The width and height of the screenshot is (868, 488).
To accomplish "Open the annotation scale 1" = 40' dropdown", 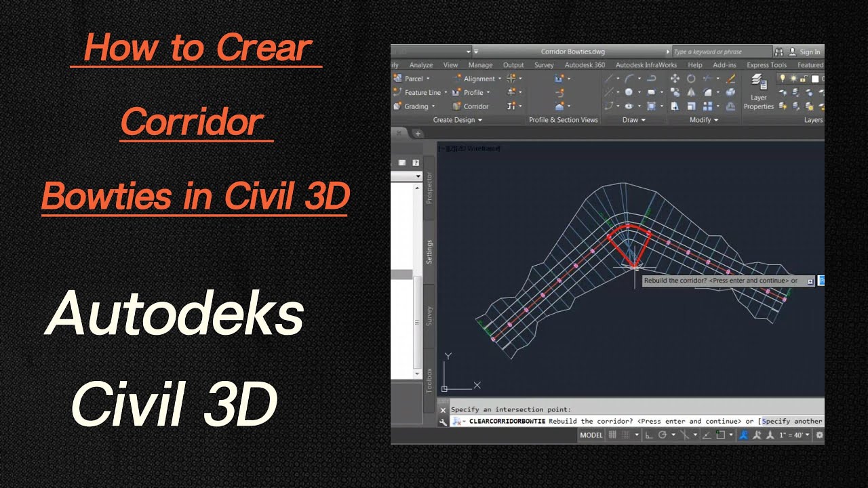I will tap(794, 435).
